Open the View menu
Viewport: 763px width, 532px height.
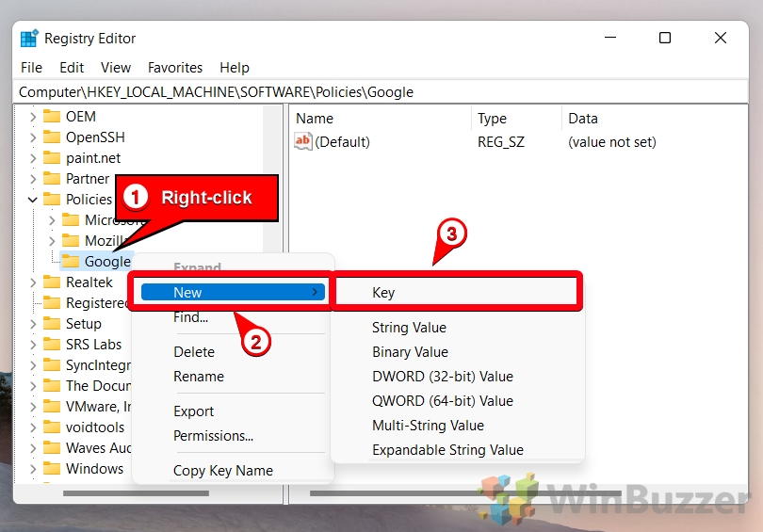(x=115, y=67)
